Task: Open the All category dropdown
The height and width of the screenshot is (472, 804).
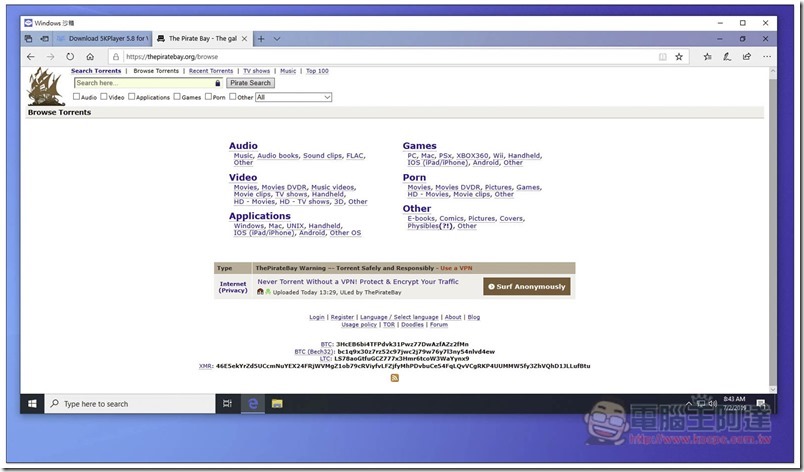Action: (294, 97)
